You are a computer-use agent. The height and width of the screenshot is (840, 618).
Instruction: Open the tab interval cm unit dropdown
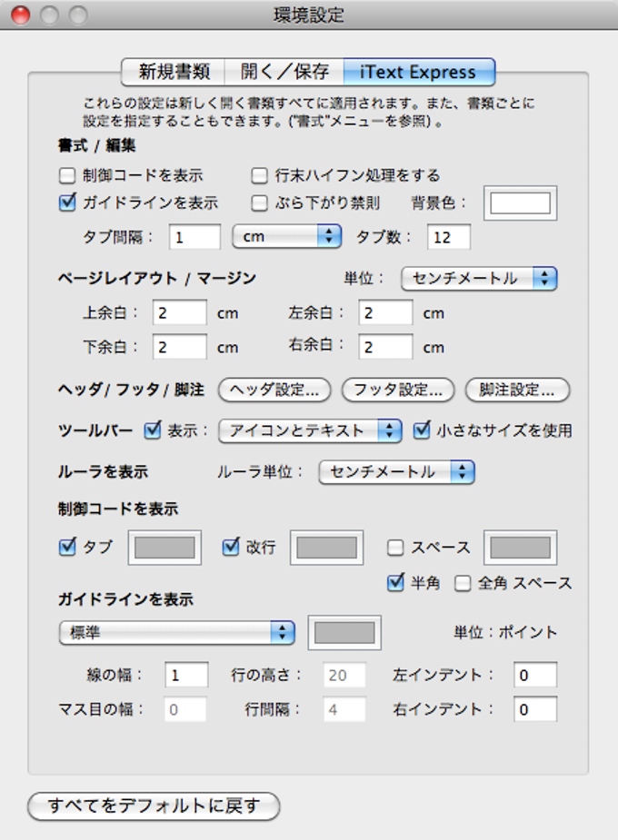coord(287,236)
